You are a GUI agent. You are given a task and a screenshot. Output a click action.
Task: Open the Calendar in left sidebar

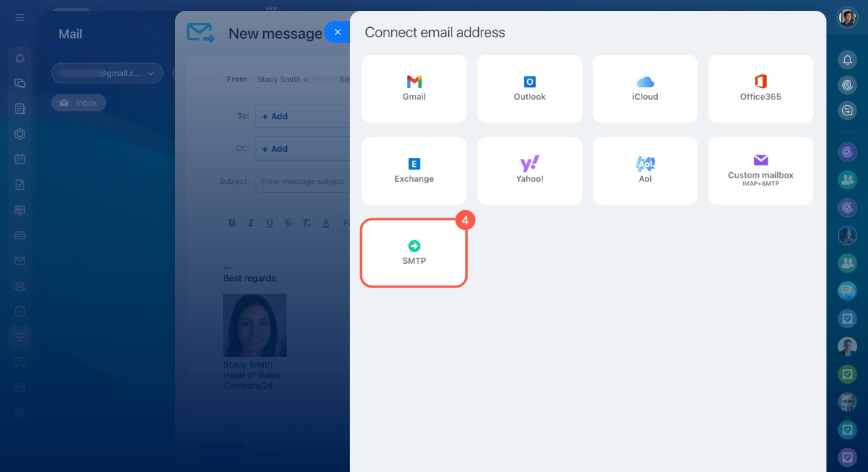(20, 159)
